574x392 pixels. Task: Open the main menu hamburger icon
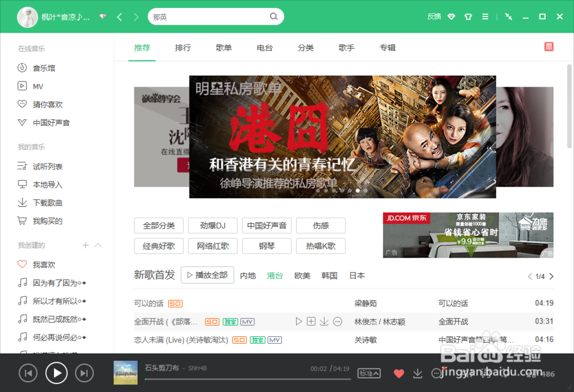[x=485, y=17]
